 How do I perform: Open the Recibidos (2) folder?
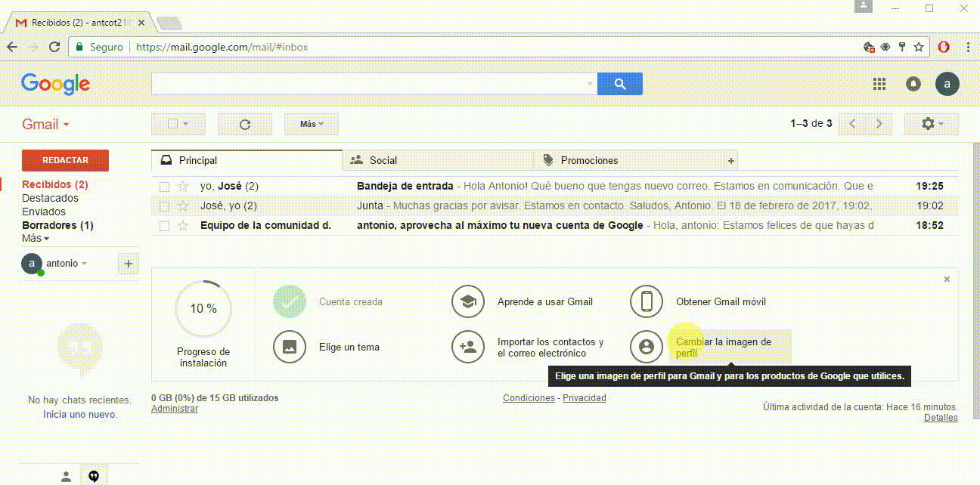pyautogui.click(x=55, y=184)
